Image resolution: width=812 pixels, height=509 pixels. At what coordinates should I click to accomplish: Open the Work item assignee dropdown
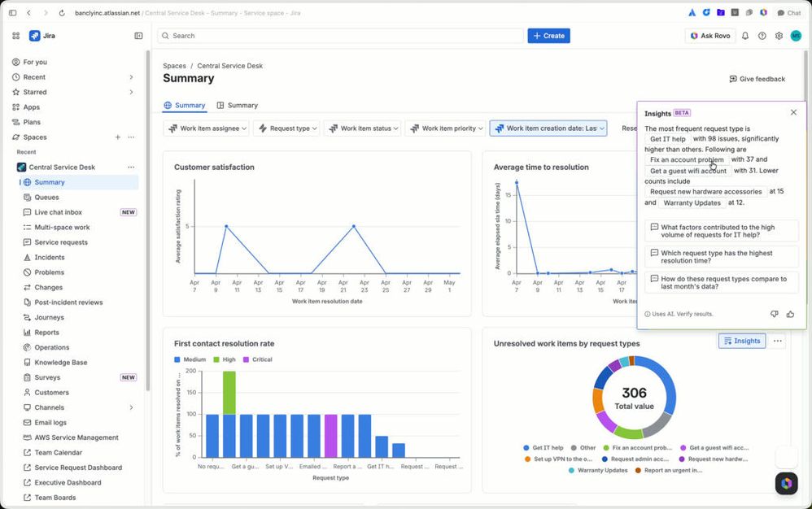206,128
